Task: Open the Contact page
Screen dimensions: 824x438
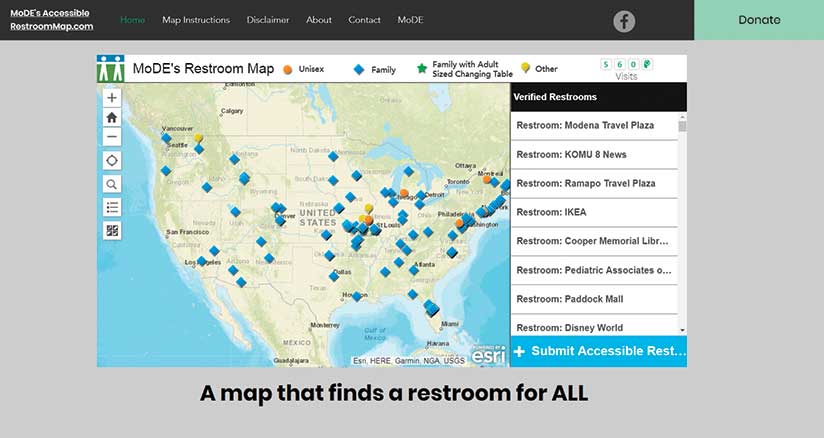Action: (x=364, y=20)
